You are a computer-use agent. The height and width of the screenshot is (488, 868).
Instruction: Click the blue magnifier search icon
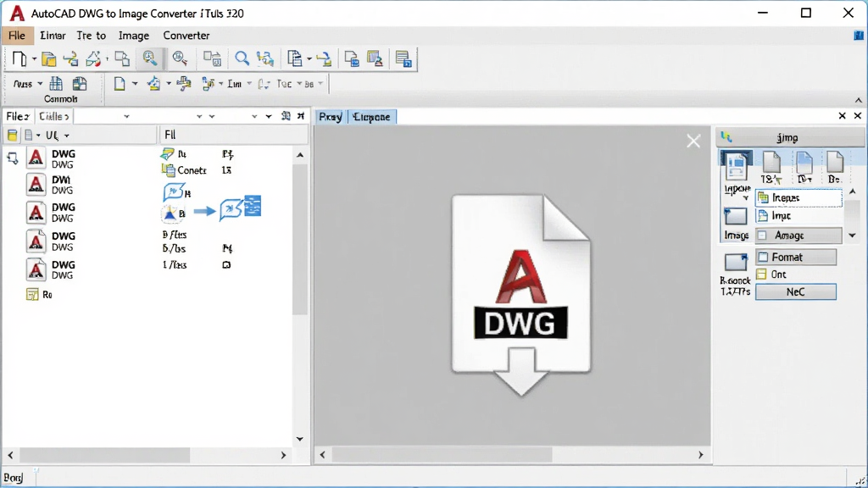(242, 58)
